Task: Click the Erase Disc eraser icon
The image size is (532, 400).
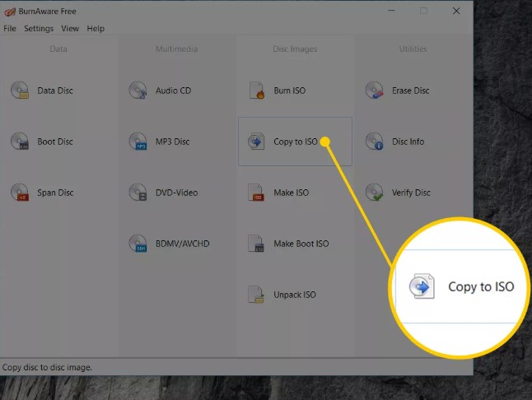Action: coord(374,91)
